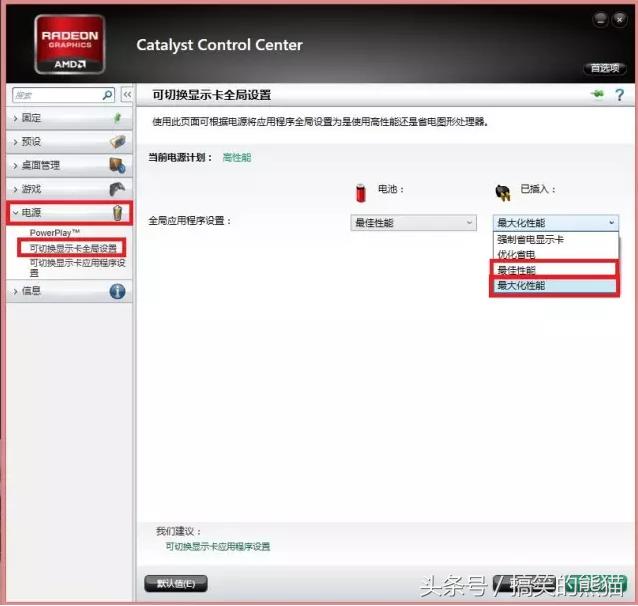Open the 电池 global setting dropdown
This screenshot has height=606, width=638.
pos(413,222)
